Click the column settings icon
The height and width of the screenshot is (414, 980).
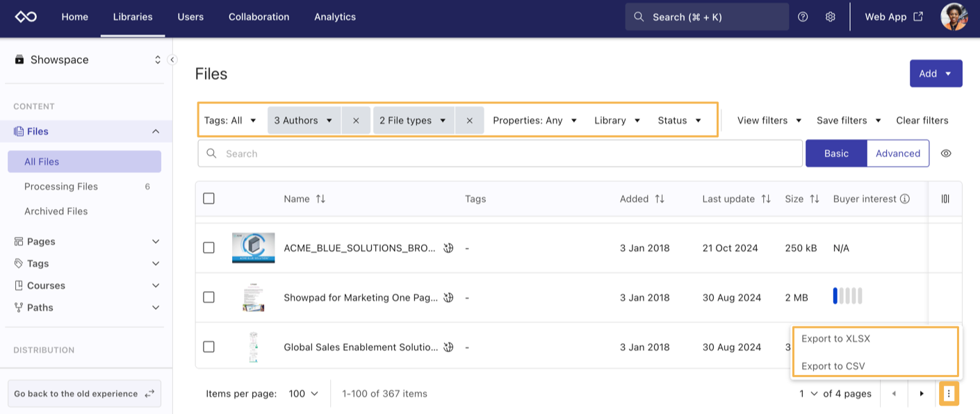pos(945,199)
